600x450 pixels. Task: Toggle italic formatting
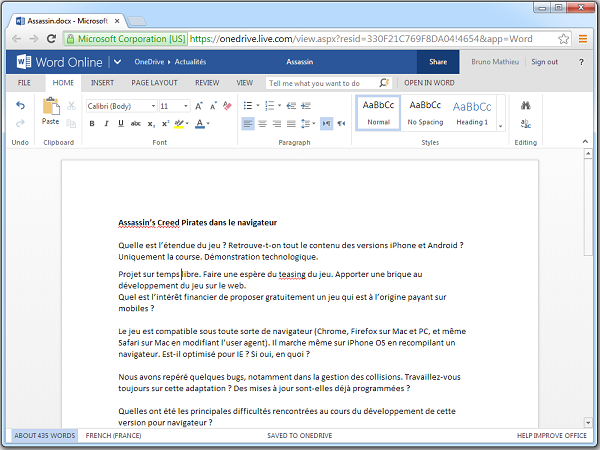(106, 124)
